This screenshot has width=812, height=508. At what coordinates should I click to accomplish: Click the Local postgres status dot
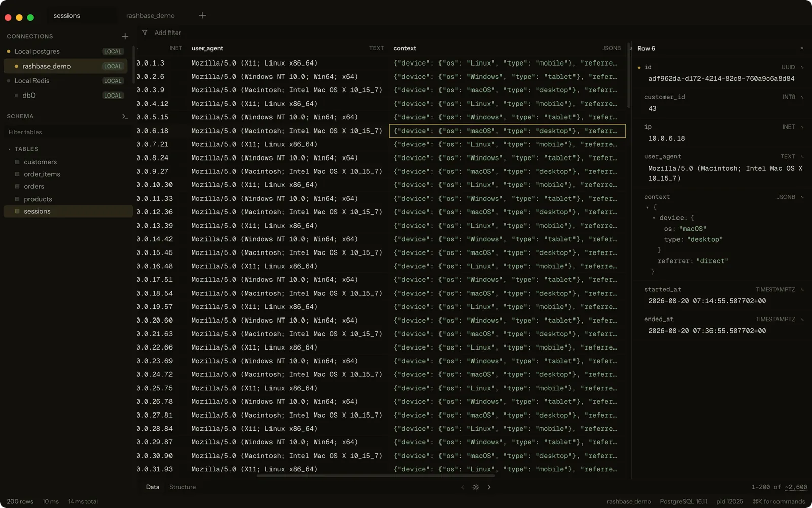click(9, 51)
